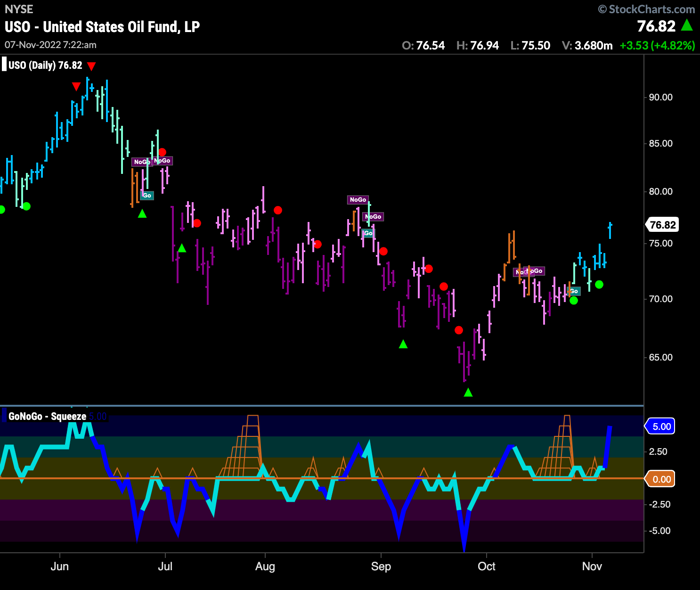
Task: Click the Go label in late June
Action: click(x=147, y=195)
